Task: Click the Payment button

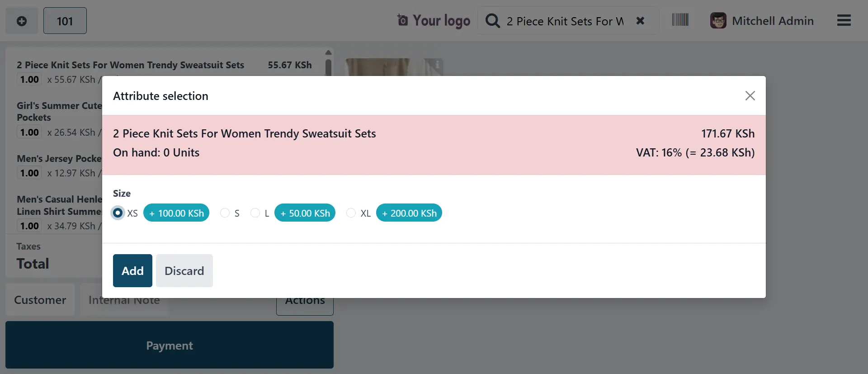Action: coord(170,345)
